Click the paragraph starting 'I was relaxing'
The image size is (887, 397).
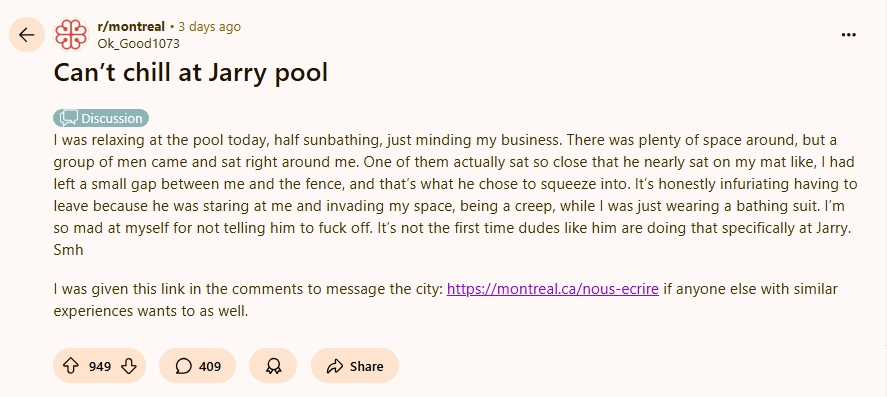pos(455,195)
